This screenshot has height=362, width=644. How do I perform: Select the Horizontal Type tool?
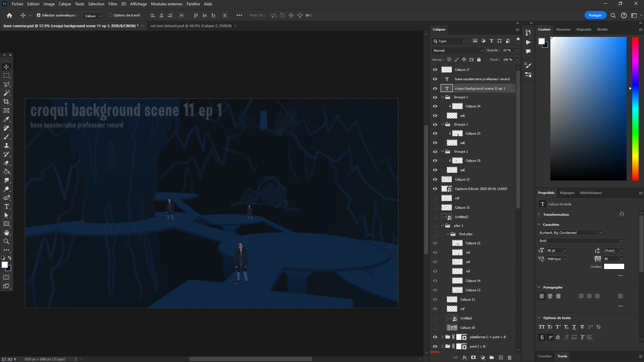tap(6, 207)
